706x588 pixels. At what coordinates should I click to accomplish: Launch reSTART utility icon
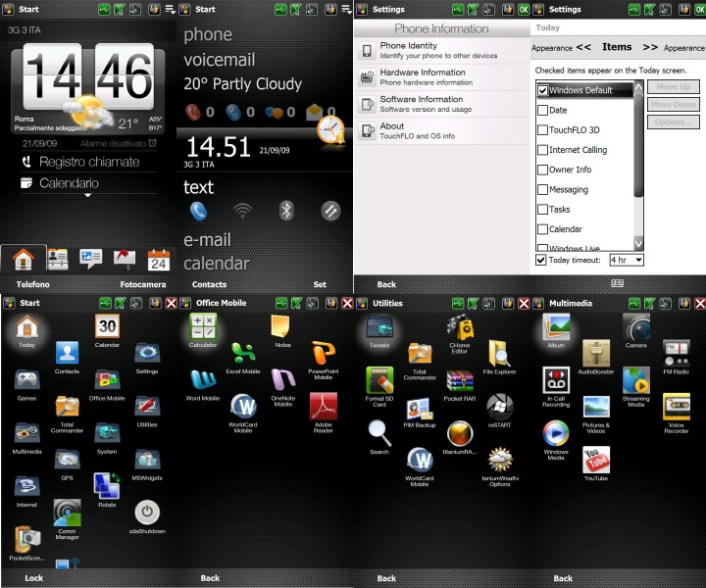click(499, 407)
